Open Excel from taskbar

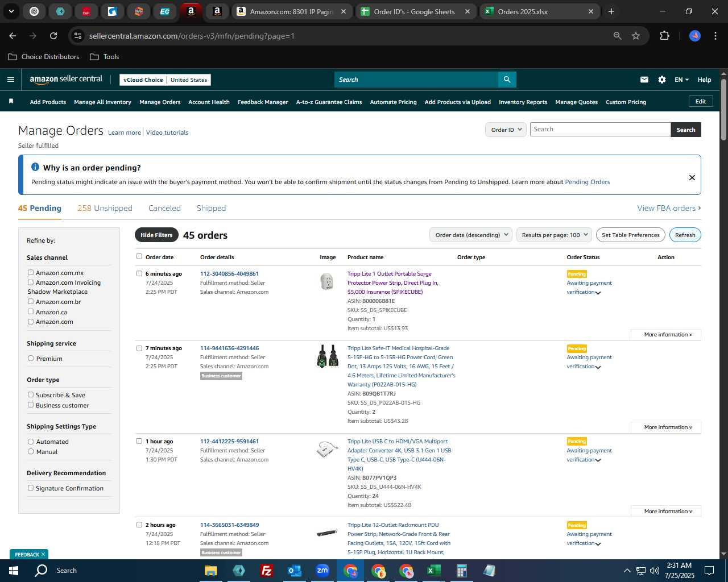(433, 570)
